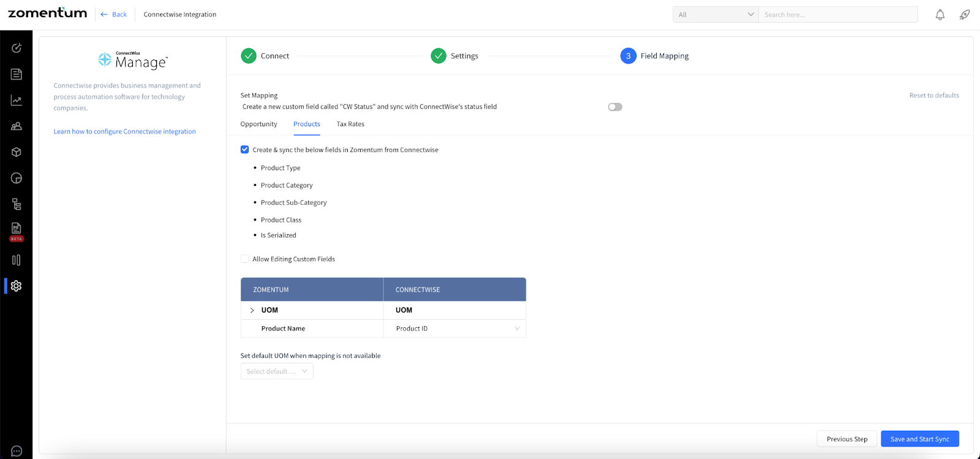Image resolution: width=980 pixels, height=459 pixels.
Task: Uncheck Create & sync fields from Connectwise
Action: (244, 150)
